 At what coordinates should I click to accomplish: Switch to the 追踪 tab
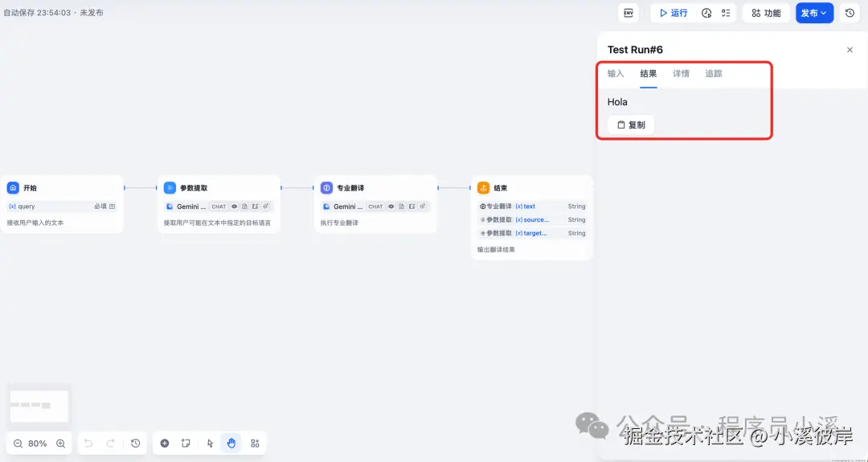pyautogui.click(x=714, y=74)
